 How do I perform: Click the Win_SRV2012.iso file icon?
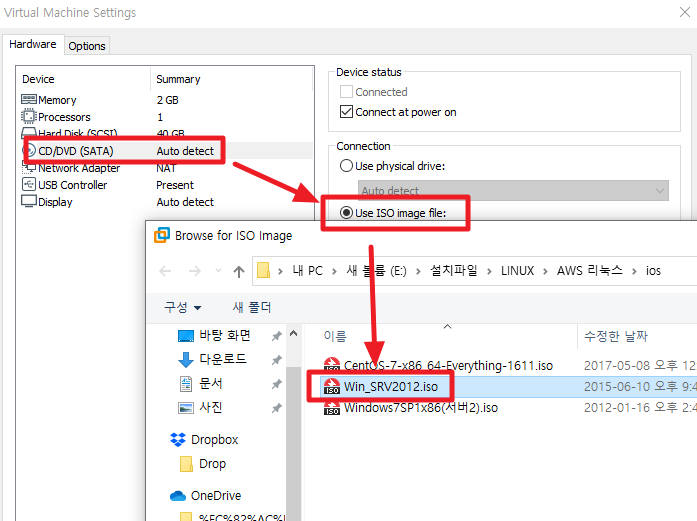[332, 386]
